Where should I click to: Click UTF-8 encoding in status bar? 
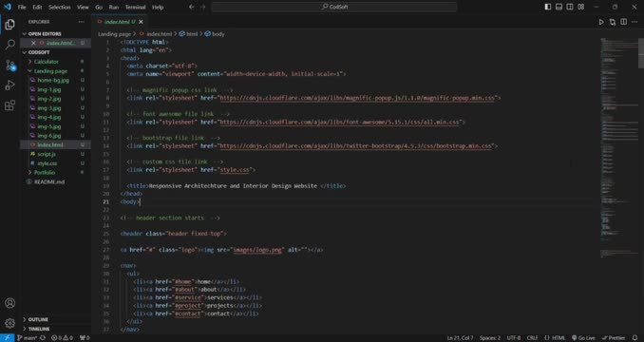513,338
